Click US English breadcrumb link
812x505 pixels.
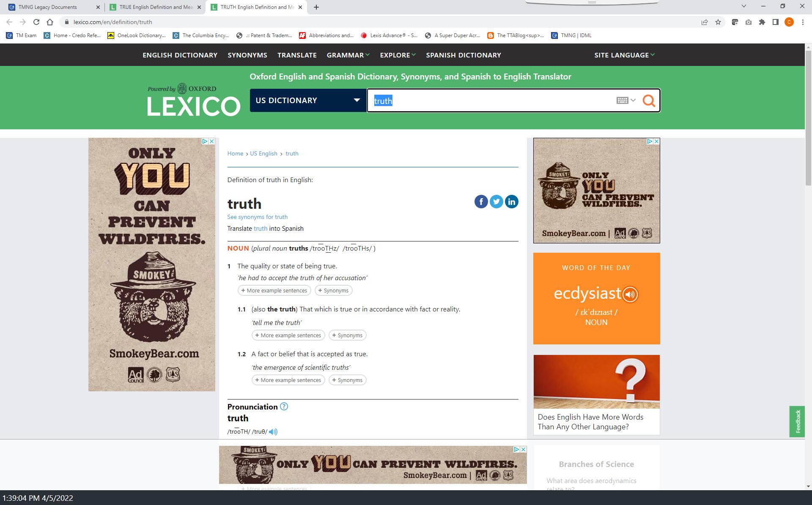tap(263, 153)
